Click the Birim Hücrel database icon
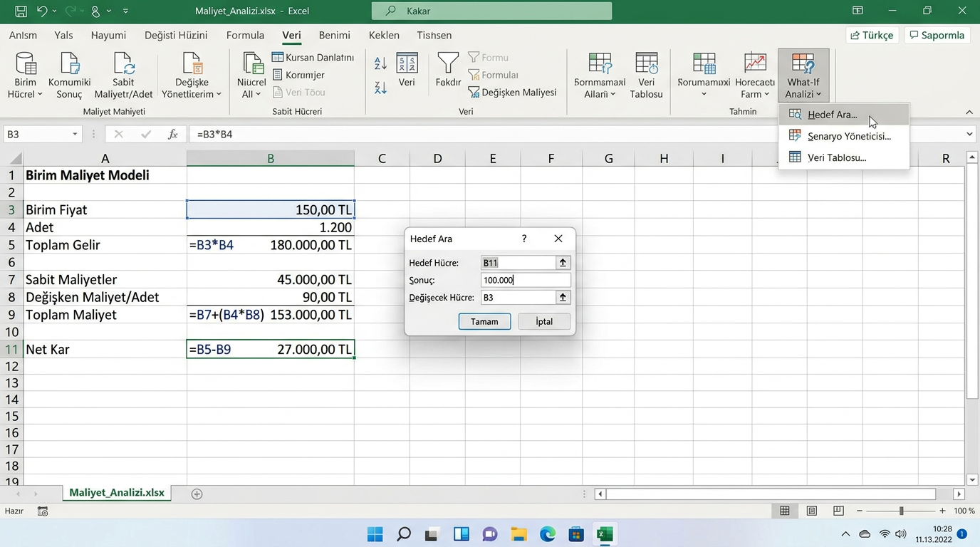The width and height of the screenshot is (980, 547). point(26,64)
